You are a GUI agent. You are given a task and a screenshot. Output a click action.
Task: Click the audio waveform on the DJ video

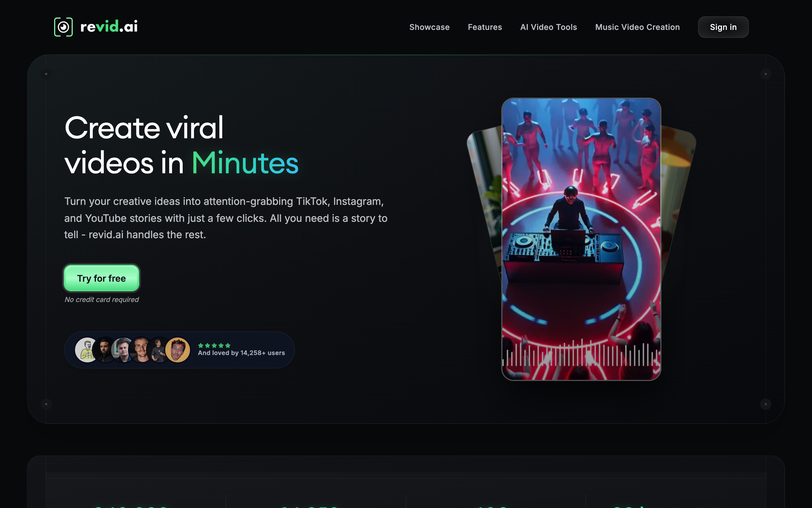581,353
